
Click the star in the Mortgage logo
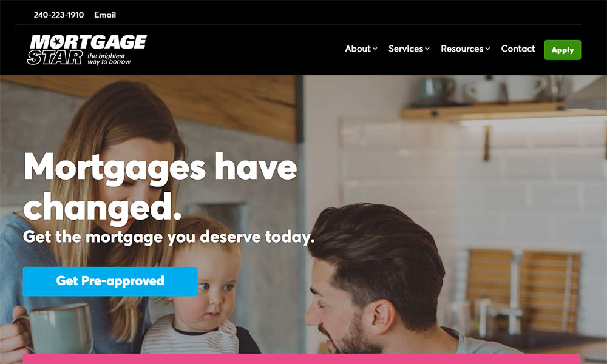[x=57, y=41]
